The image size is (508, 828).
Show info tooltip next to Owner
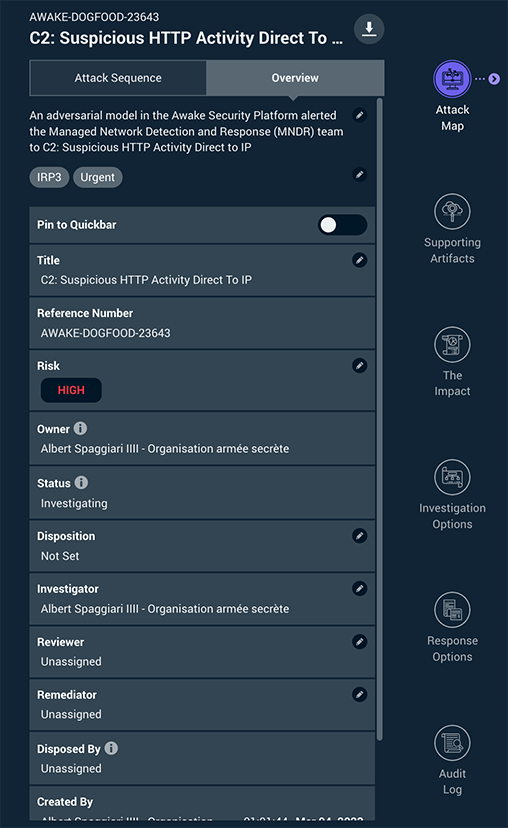[80, 428]
